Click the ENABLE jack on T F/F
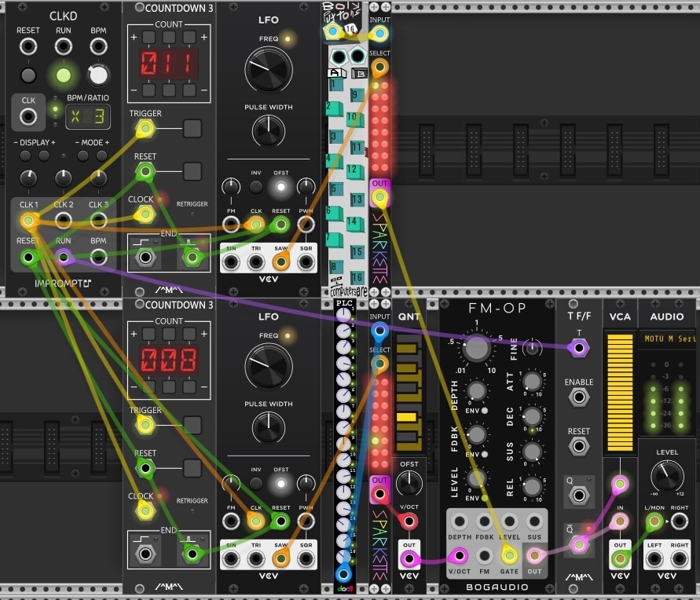 point(578,397)
